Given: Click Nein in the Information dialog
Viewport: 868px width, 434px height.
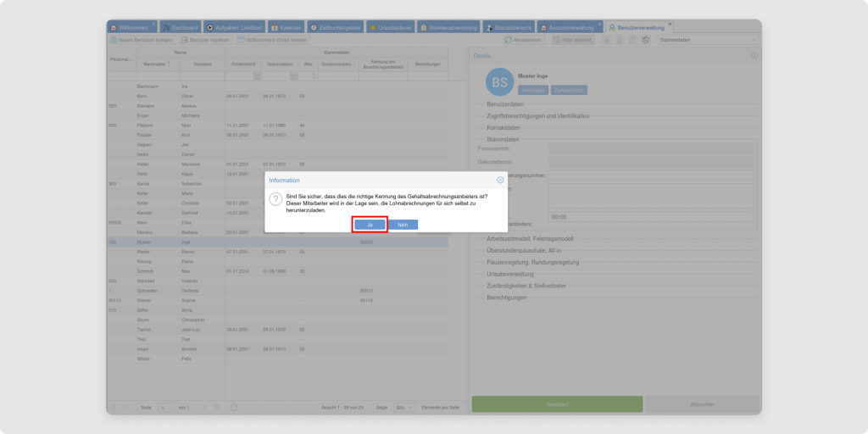Looking at the screenshot, I should pyautogui.click(x=403, y=225).
